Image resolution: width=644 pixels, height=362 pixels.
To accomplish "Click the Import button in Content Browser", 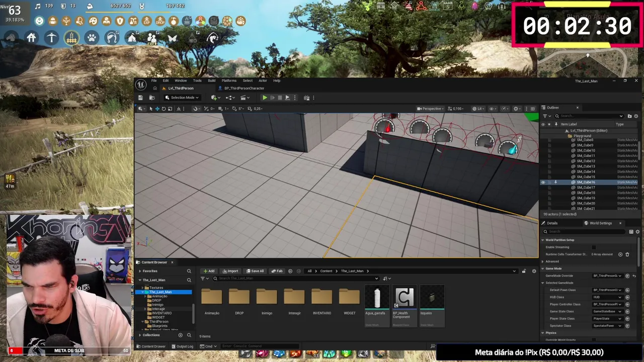I will pos(230,271).
